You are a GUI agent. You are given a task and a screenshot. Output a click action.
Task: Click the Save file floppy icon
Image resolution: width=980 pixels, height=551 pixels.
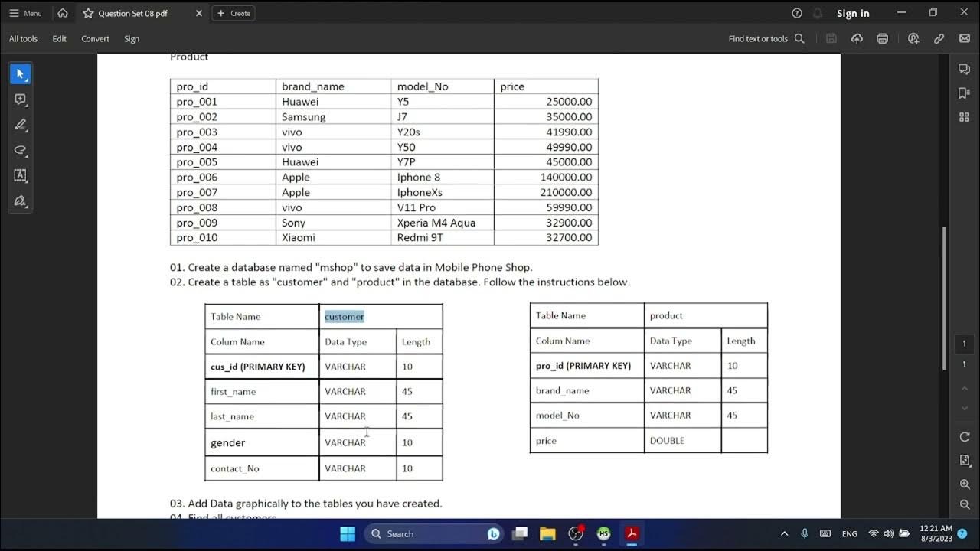coord(831,38)
